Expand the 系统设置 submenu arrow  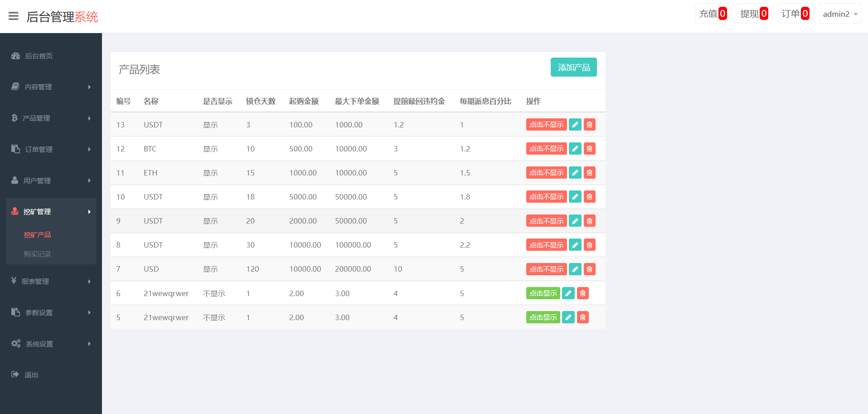coord(89,343)
